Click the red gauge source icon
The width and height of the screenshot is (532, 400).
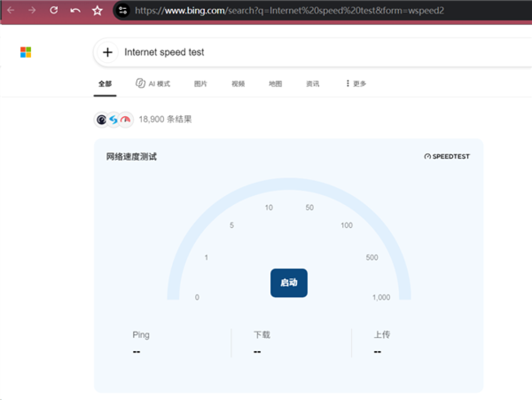click(126, 119)
